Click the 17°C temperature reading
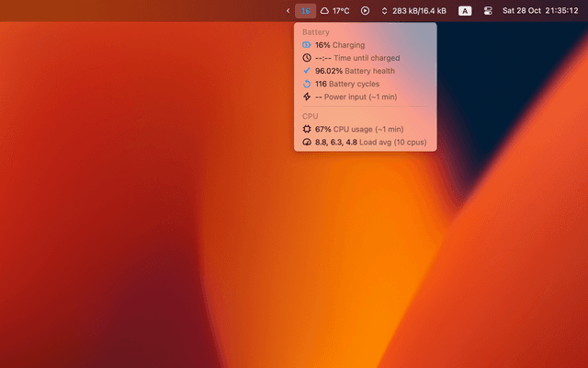588x368 pixels. (341, 11)
